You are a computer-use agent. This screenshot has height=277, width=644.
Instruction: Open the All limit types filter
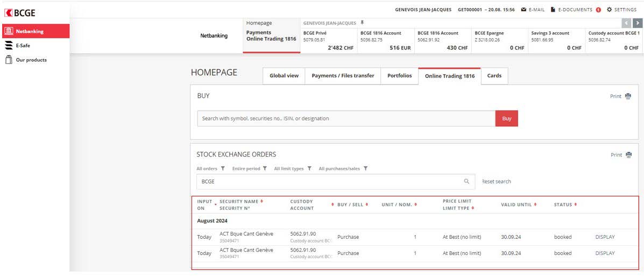click(293, 169)
